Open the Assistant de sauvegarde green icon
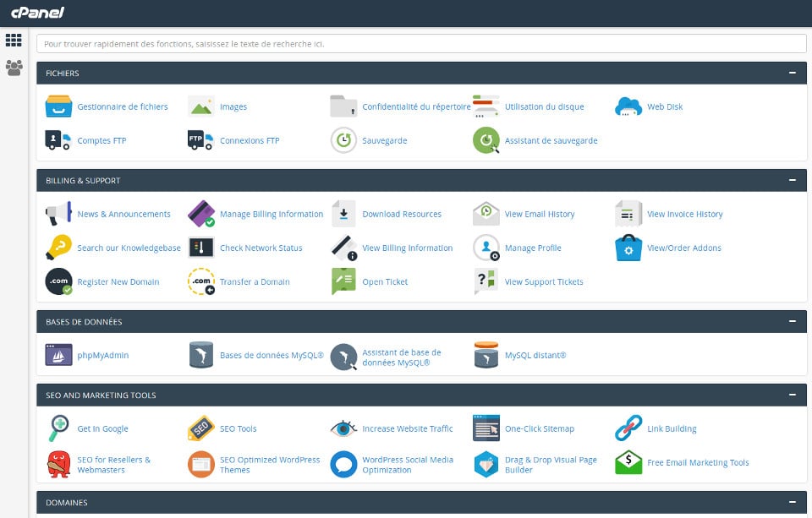The width and height of the screenshot is (812, 518). click(486, 140)
